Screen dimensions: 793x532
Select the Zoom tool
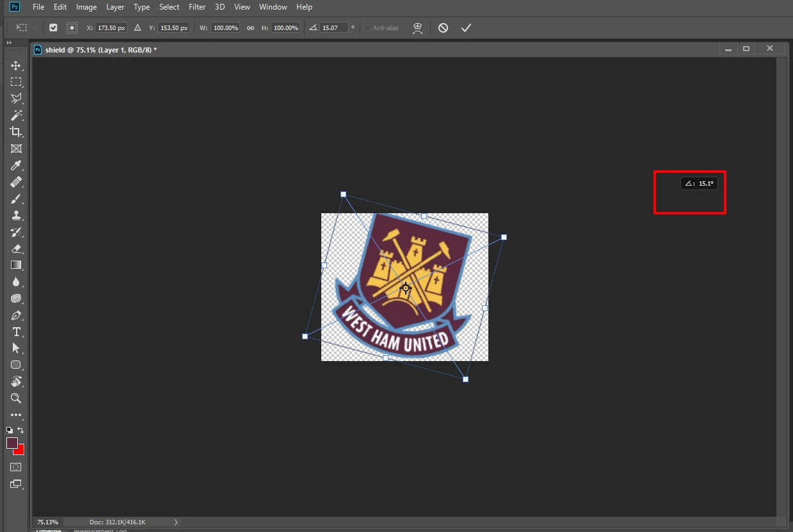[x=16, y=398]
